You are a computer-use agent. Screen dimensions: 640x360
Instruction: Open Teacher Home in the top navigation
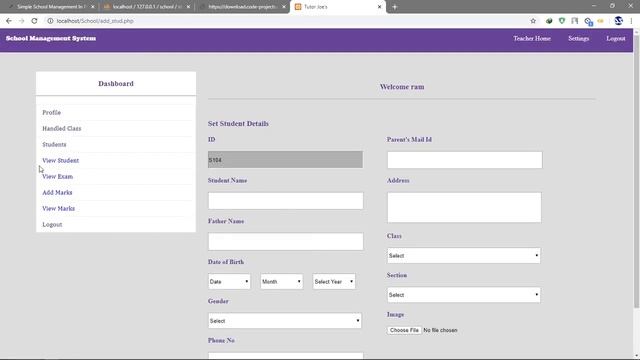point(532,38)
